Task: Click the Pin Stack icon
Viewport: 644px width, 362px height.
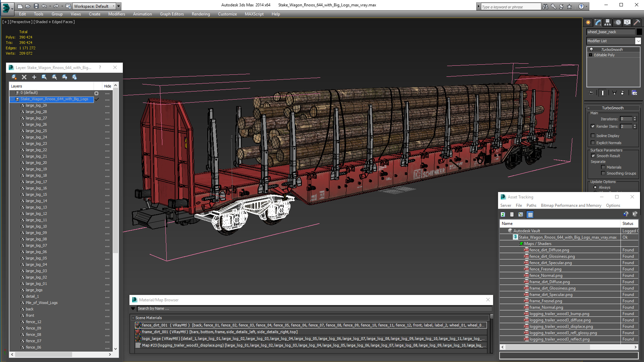Action: pos(591,93)
